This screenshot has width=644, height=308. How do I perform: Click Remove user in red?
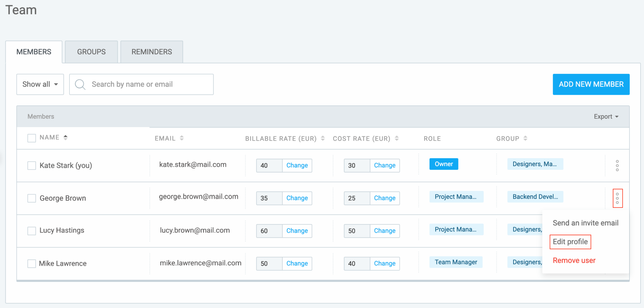574,261
